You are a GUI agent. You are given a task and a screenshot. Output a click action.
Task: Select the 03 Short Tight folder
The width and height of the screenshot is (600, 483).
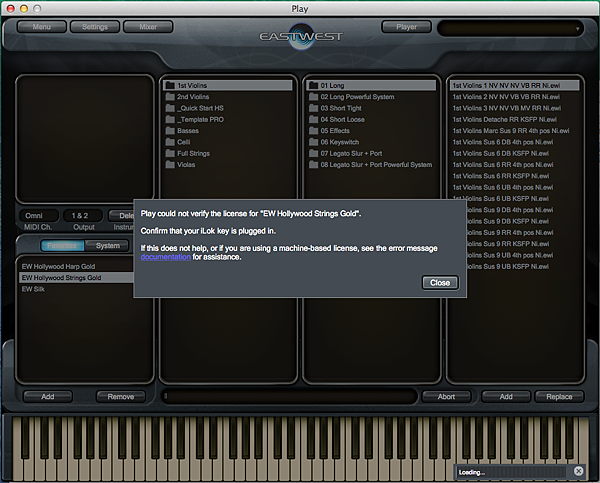click(x=371, y=108)
